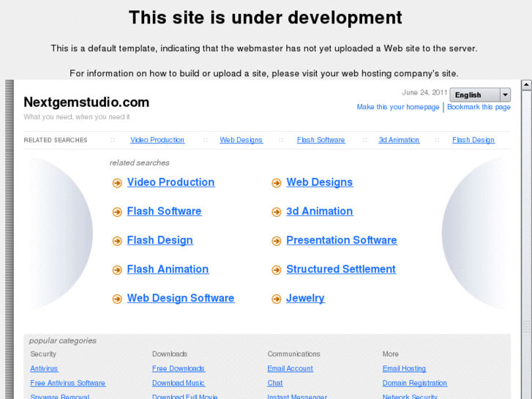Open the large Video Production link

[x=171, y=182]
